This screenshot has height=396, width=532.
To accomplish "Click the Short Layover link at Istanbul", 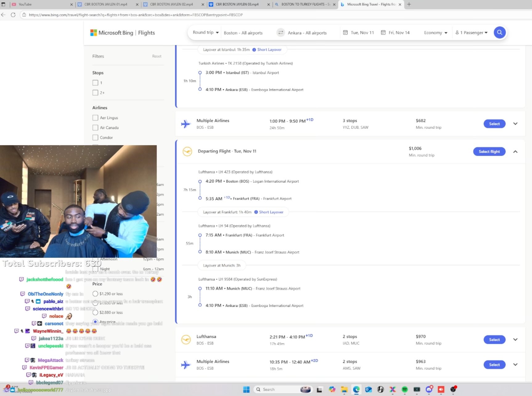I will 269,50.
